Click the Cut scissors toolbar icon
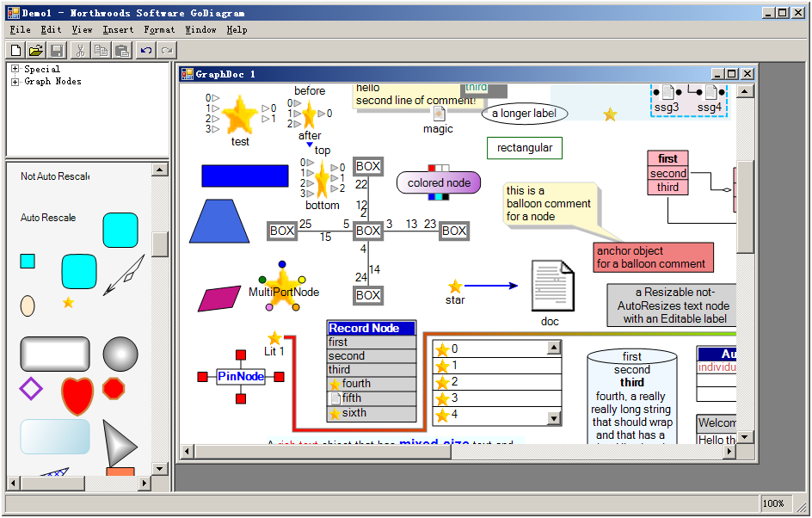Image resolution: width=812 pixels, height=518 pixels. (x=81, y=50)
